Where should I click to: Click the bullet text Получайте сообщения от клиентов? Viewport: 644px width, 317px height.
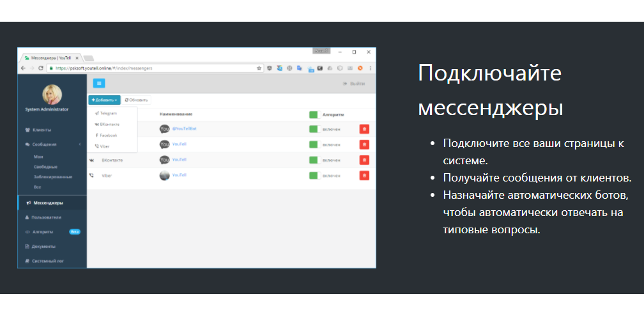pyautogui.click(x=537, y=178)
